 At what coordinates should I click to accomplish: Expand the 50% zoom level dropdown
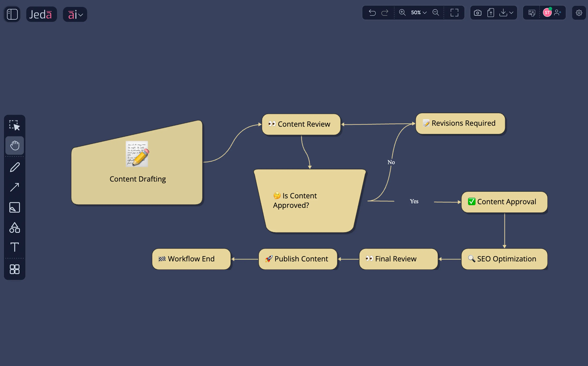tap(418, 13)
